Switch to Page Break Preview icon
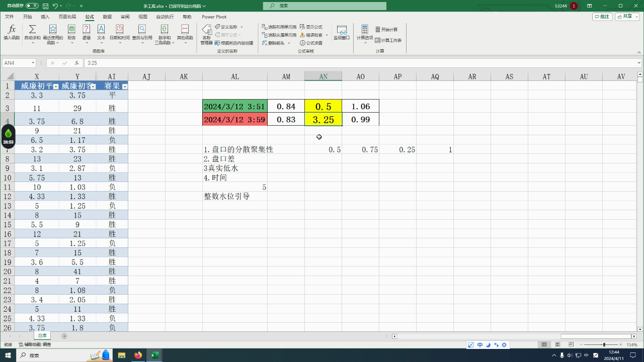 coord(571,344)
